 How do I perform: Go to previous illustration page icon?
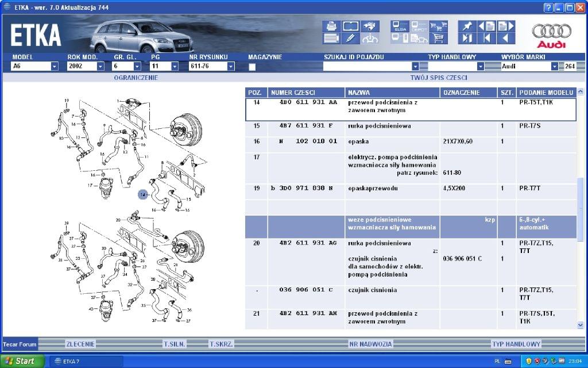(486, 26)
